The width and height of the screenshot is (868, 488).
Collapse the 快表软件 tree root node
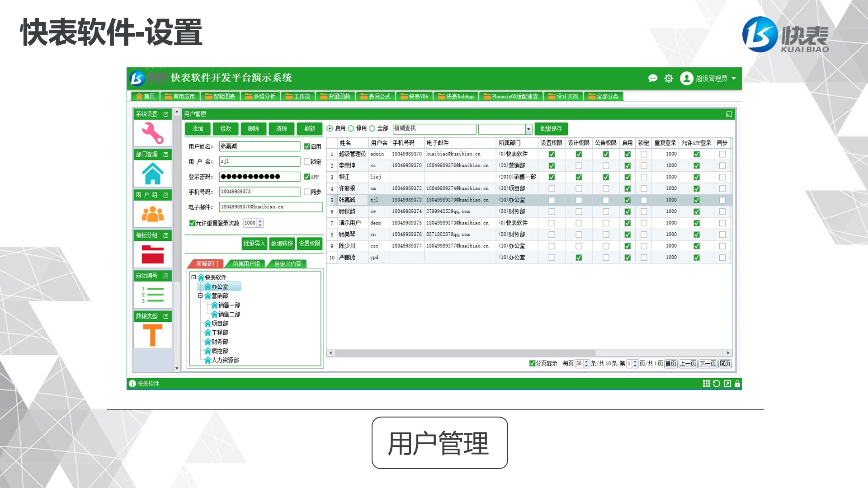tap(193, 277)
